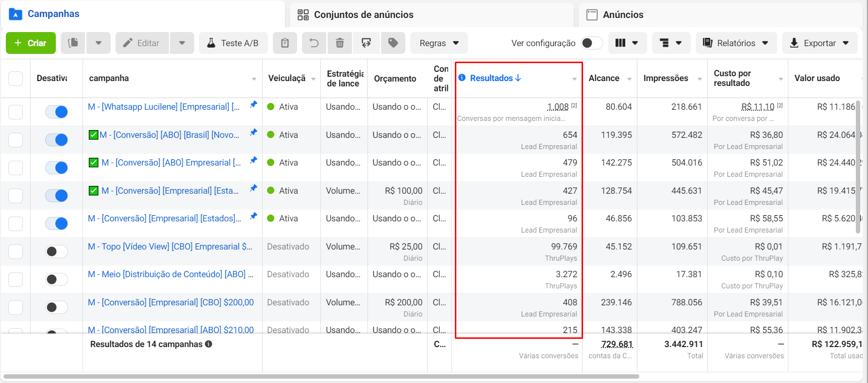Image resolution: width=868 pixels, height=383 pixels.
Task: Click the horizontal scrollbar at bottom
Action: tap(321, 376)
